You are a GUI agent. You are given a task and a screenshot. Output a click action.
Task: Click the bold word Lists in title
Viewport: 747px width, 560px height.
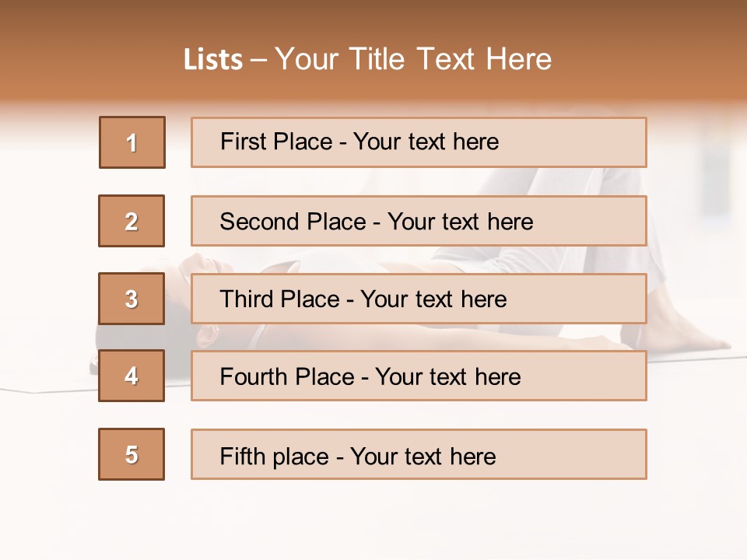pos(213,60)
